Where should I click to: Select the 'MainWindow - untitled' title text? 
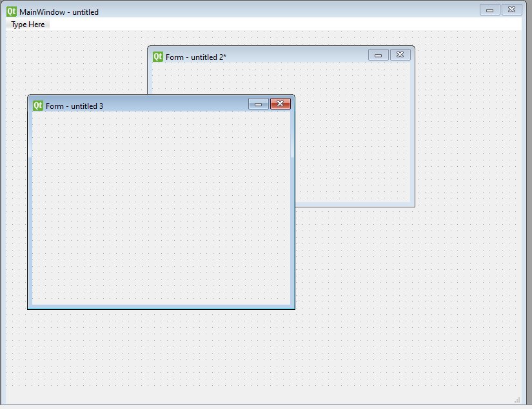59,12
